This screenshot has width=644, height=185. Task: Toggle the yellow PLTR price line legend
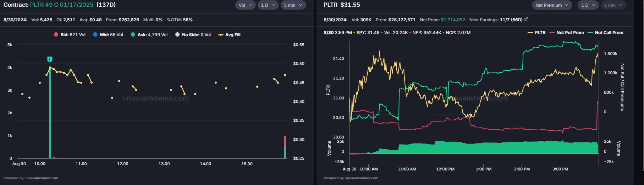pos(537,33)
